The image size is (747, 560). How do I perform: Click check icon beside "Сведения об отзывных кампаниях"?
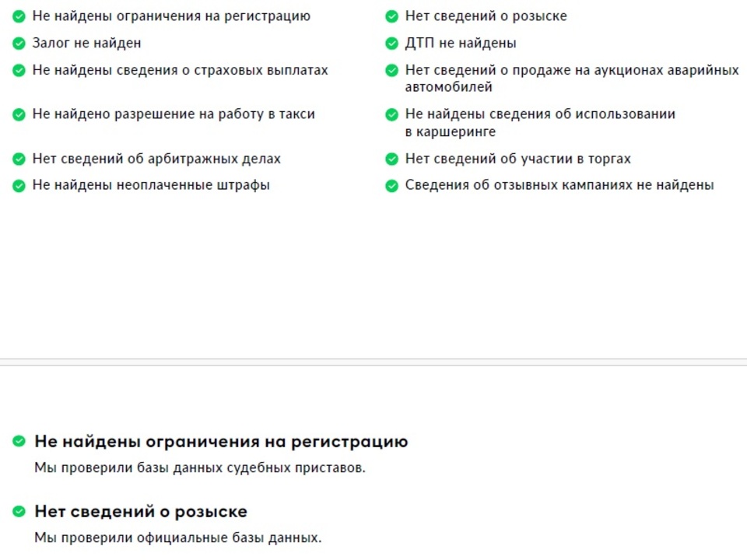[391, 186]
